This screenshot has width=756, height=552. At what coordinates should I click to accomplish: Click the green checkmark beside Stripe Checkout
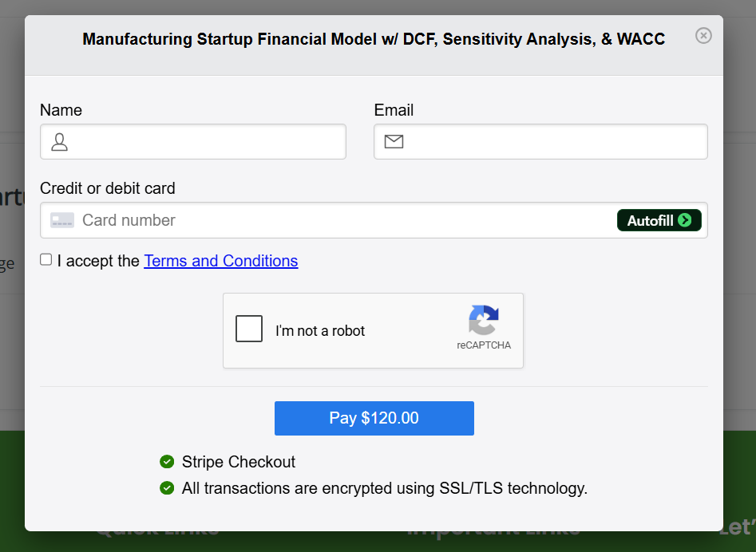[167, 461]
